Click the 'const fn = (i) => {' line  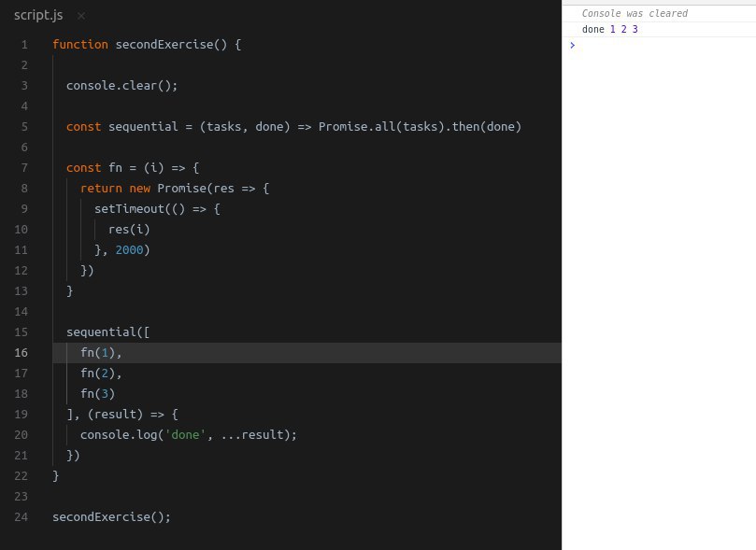(133, 167)
